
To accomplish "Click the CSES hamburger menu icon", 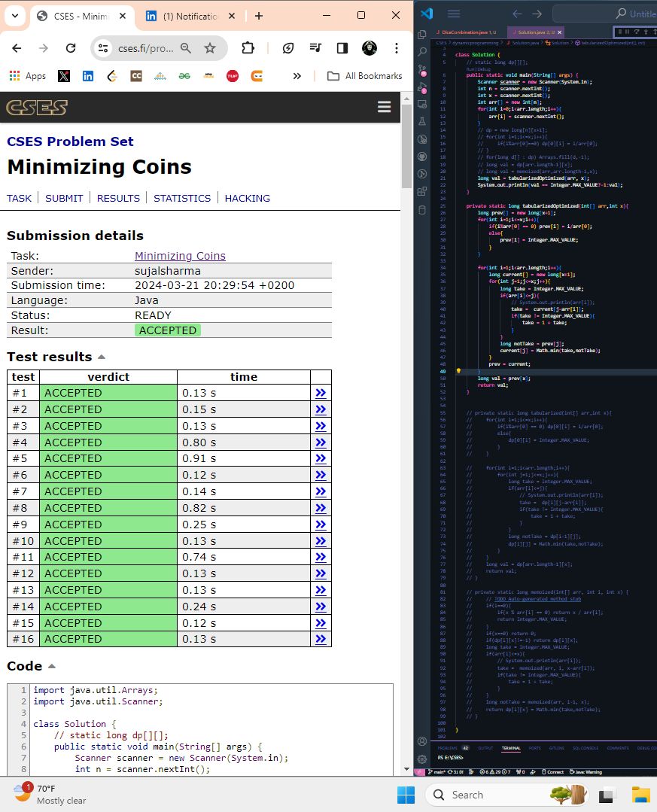I will (x=384, y=108).
